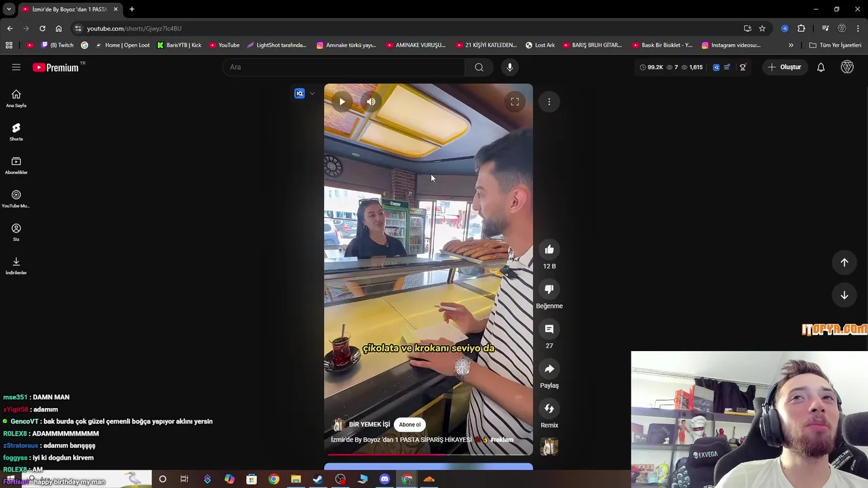Go to browser home page
The image size is (868, 488).
click(x=58, y=28)
